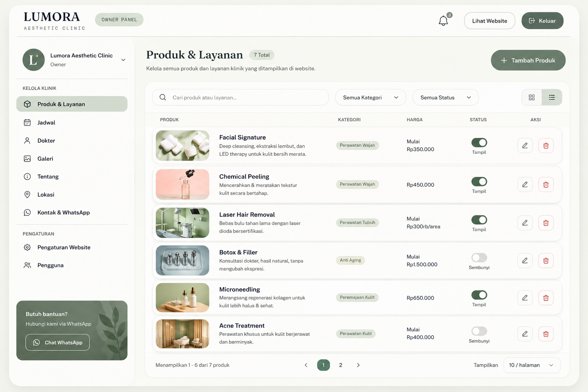Edit the Chemical Peeling product

tap(525, 185)
